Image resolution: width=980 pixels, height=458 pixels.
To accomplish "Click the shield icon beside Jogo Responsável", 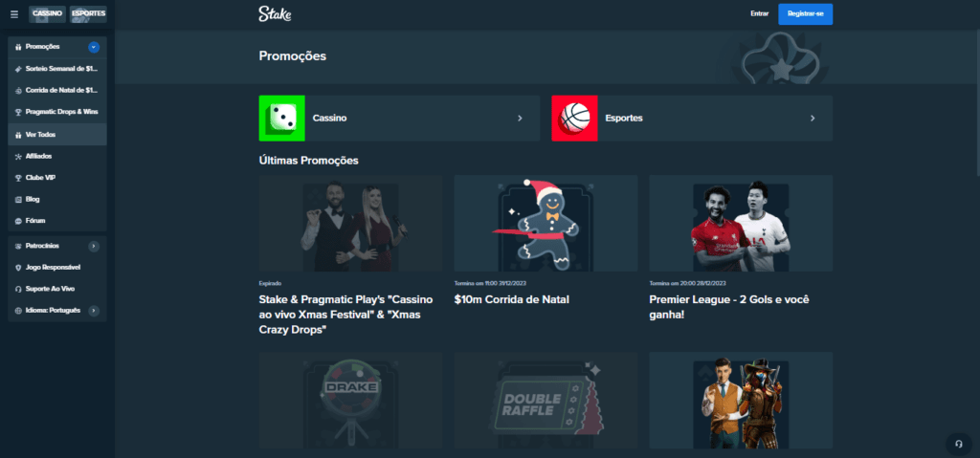I will point(18,268).
